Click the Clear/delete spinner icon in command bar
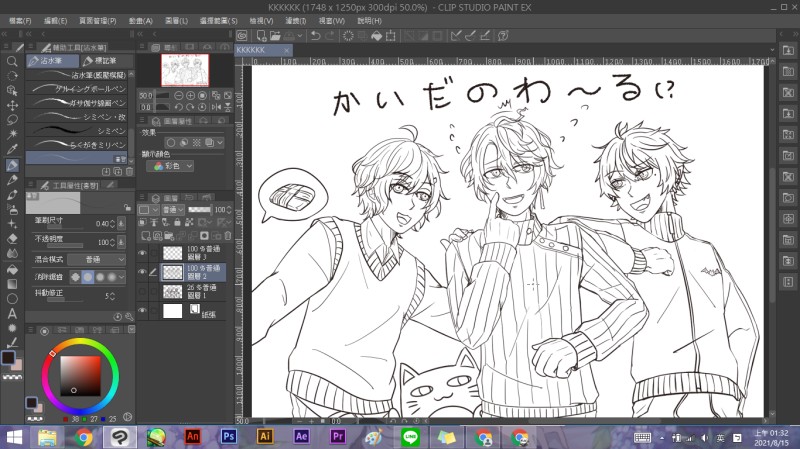 [x=348, y=36]
